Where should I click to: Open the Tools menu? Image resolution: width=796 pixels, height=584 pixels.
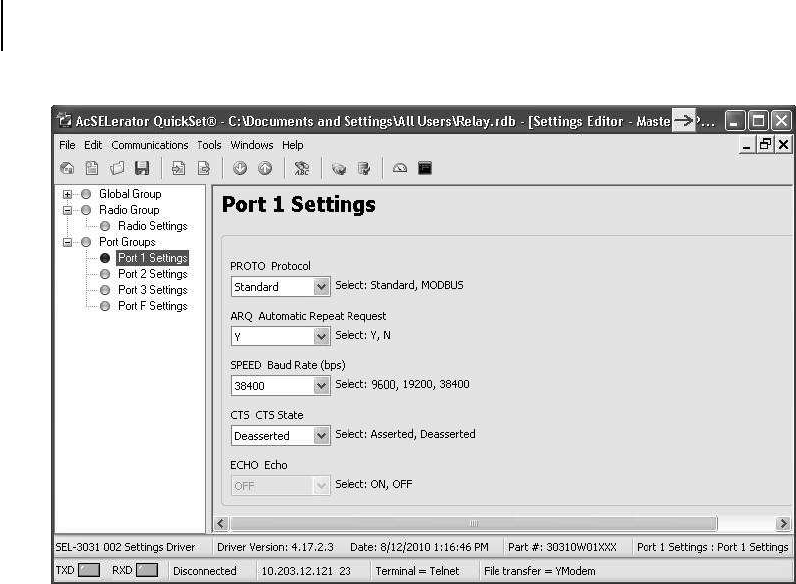209,145
